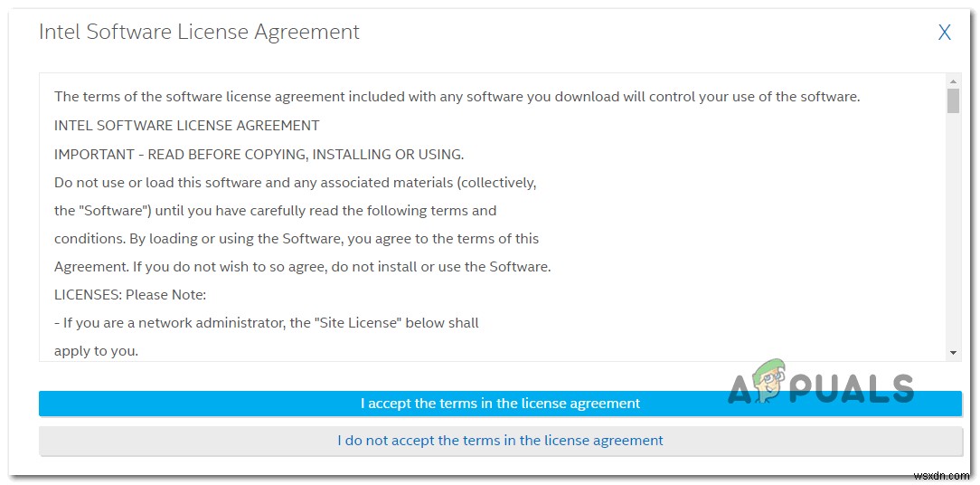Click the scroll down arrow in license text
This screenshot has width=980, height=485.
point(953,352)
